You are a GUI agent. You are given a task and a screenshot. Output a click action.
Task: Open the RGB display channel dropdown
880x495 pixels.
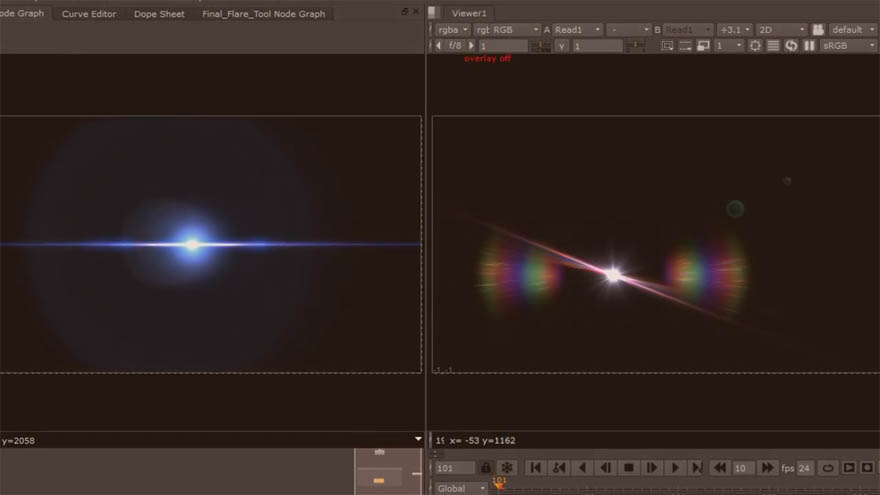(507, 30)
